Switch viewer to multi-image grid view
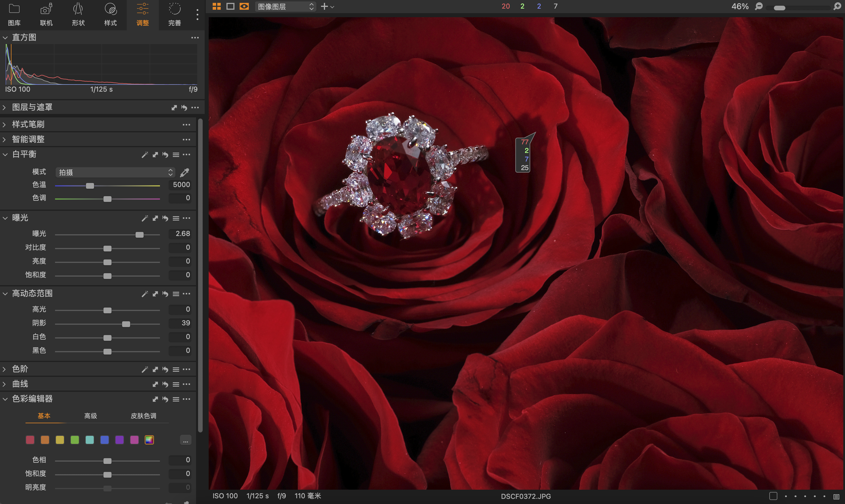Viewport: 845px width, 504px height. coord(216,7)
